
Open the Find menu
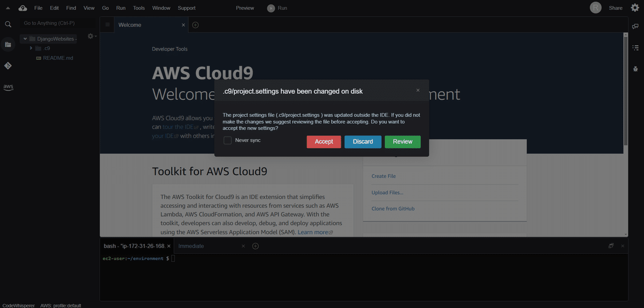[x=71, y=8]
